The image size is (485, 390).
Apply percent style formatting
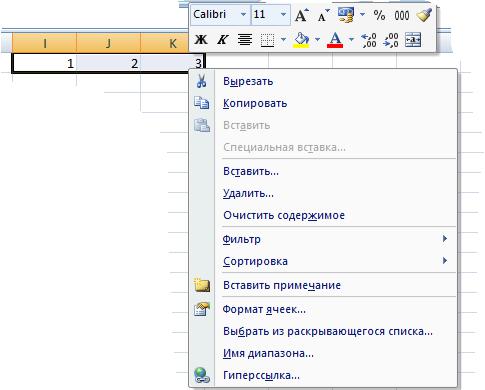point(379,15)
